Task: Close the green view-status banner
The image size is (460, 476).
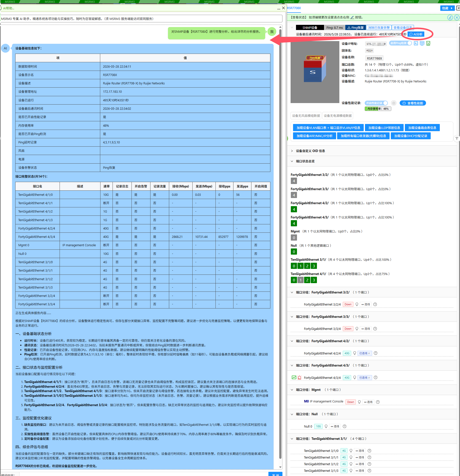Action: pos(457,17)
